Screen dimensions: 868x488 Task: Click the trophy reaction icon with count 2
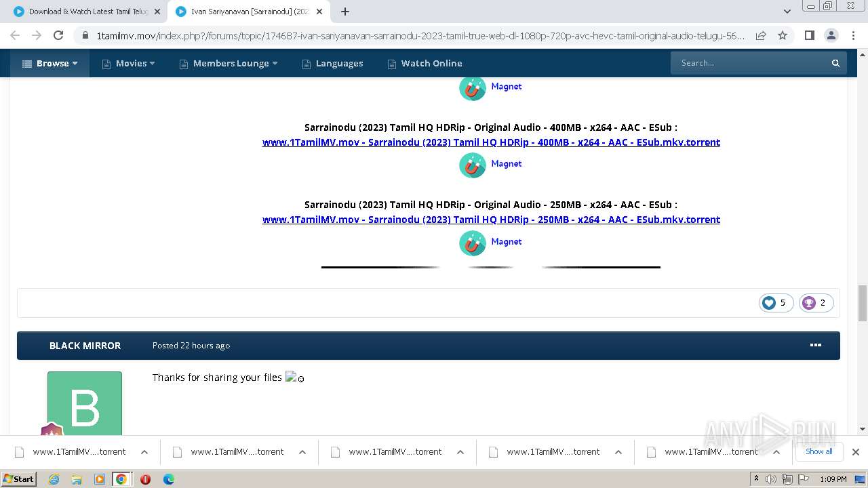[808, 303]
